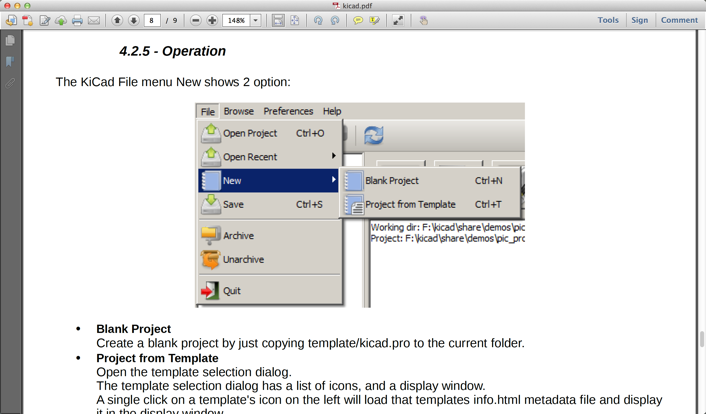Click the blue refresh icon in the KiCad picture
Image resolution: width=706 pixels, height=414 pixels.
coord(373,135)
